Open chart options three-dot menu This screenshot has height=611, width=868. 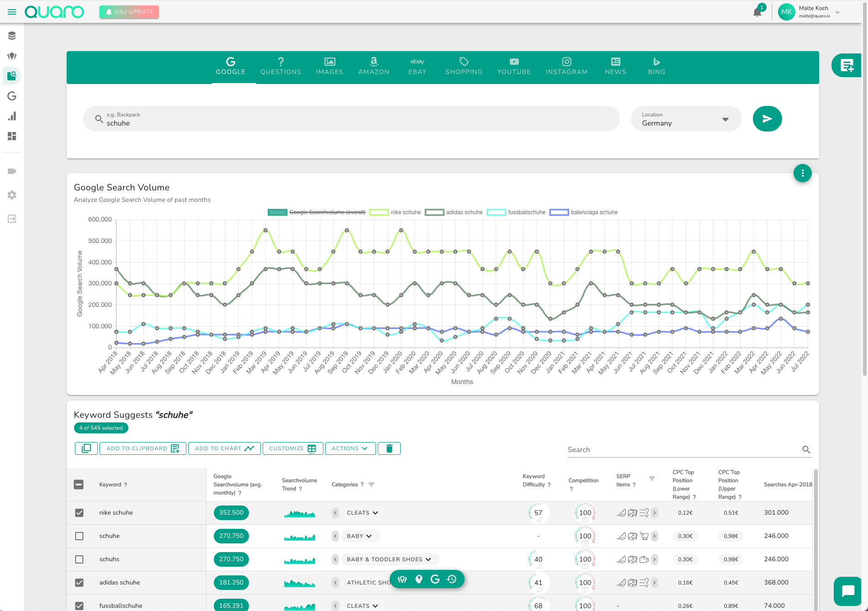click(802, 173)
